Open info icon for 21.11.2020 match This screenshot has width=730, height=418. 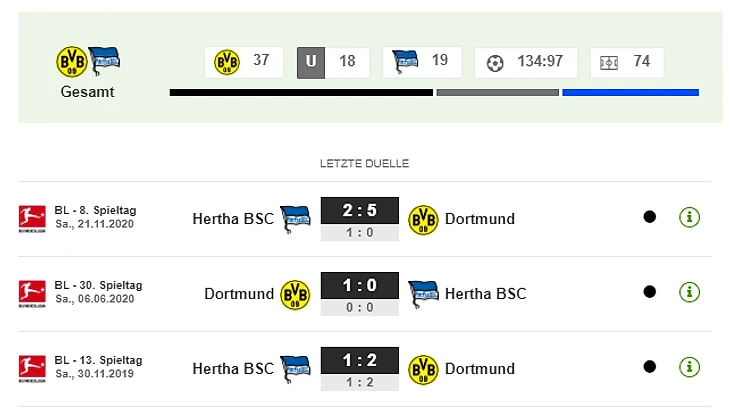tap(689, 217)
